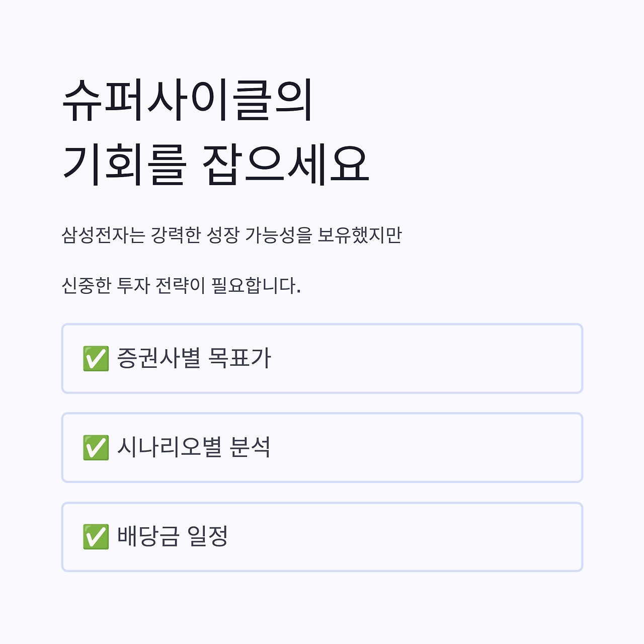This screenshot has height=644, width=644.
Task: Open the 시나리오별 분석 card
Action: point(322,448)
